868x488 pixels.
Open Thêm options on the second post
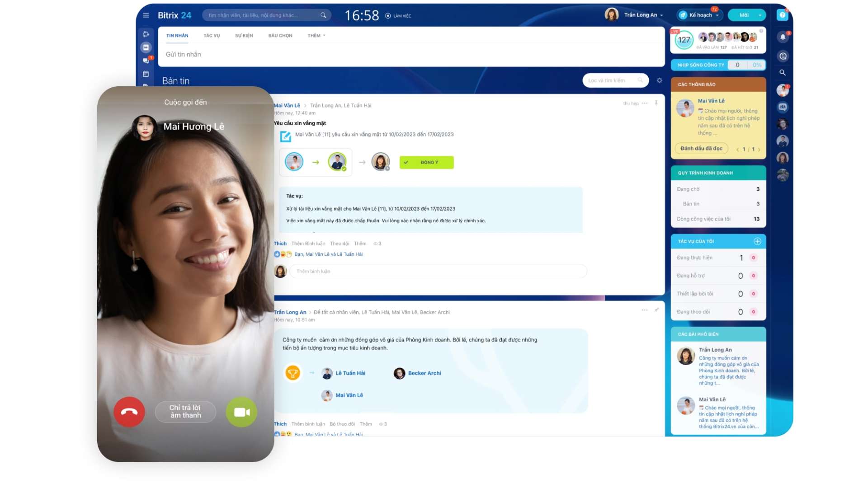pyautogui.click(x=366, y=424)
